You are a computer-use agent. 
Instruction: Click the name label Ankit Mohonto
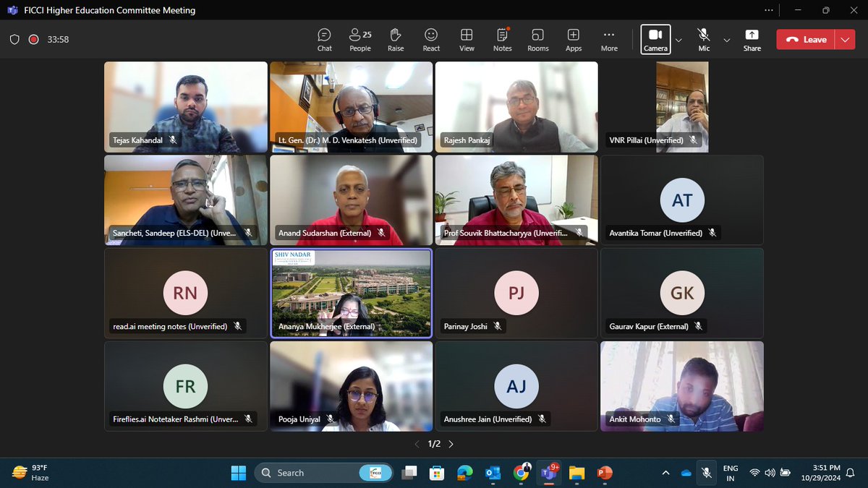(634, 419)
